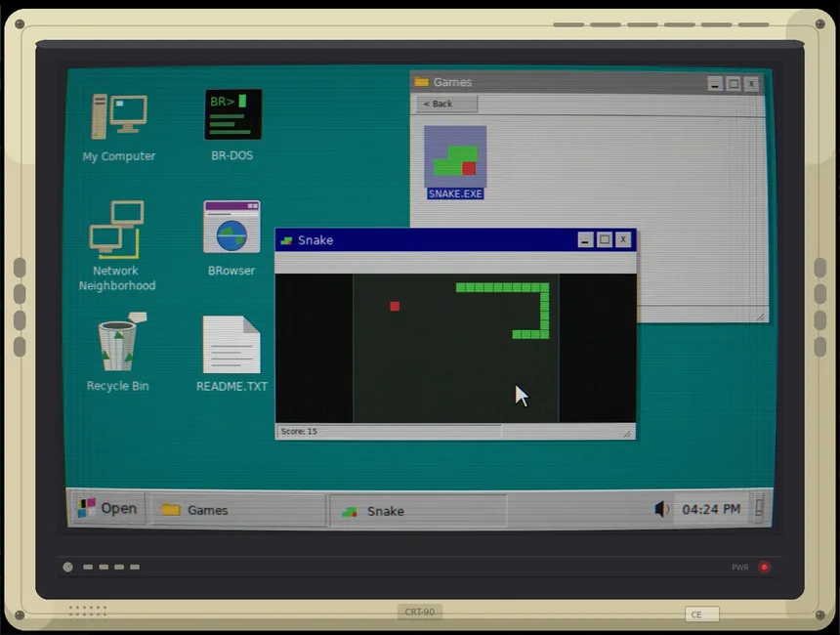
Task: Grab the Snake window resize corner grip
Action: point(627,433)
